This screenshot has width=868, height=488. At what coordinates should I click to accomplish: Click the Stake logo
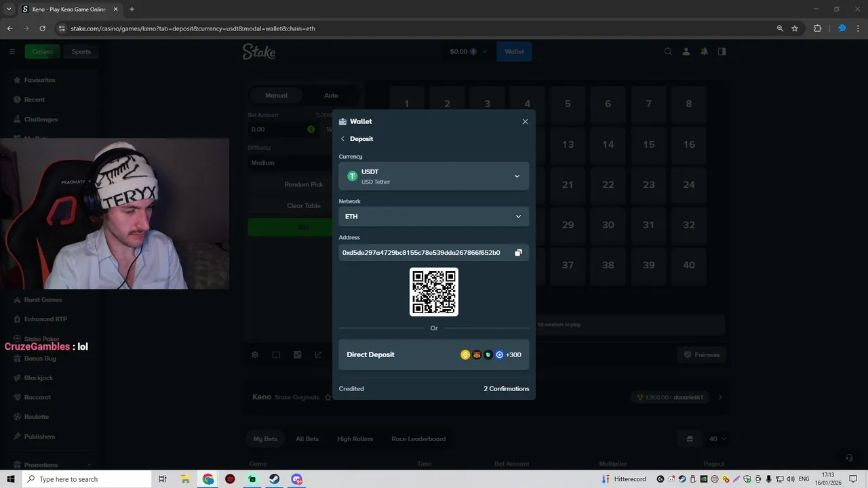point(259,52)
